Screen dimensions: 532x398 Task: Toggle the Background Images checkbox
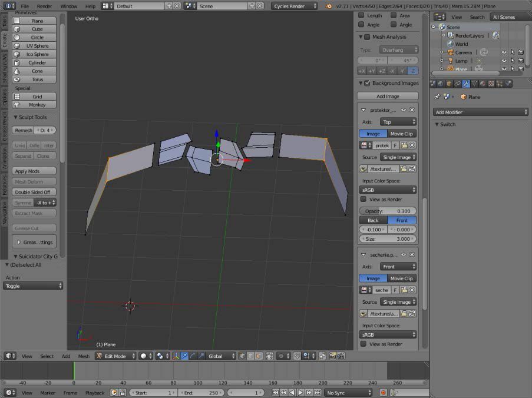pos(368,83)
